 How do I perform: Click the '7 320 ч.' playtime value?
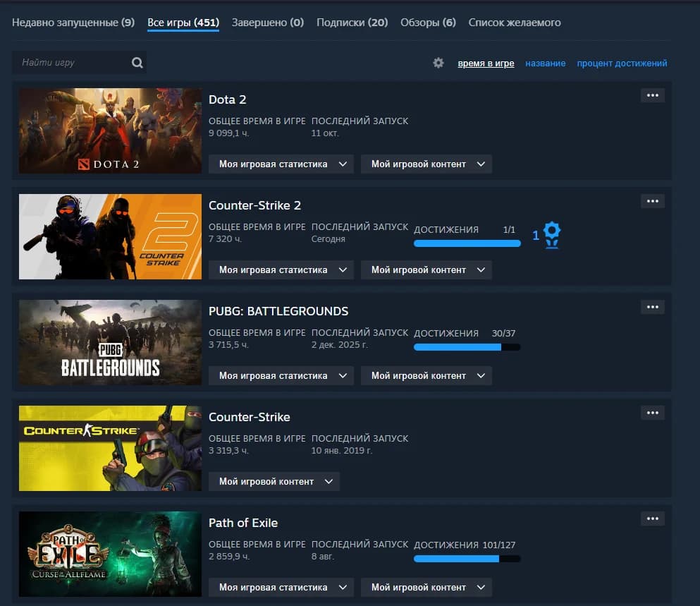point(225,239)
